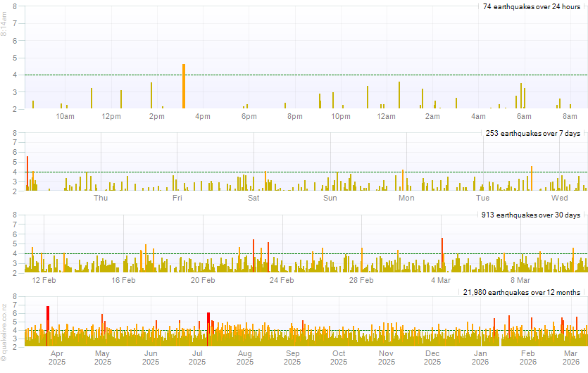Click the '20 Feb' label on the 30-day axis

click(x=203, y=280)
